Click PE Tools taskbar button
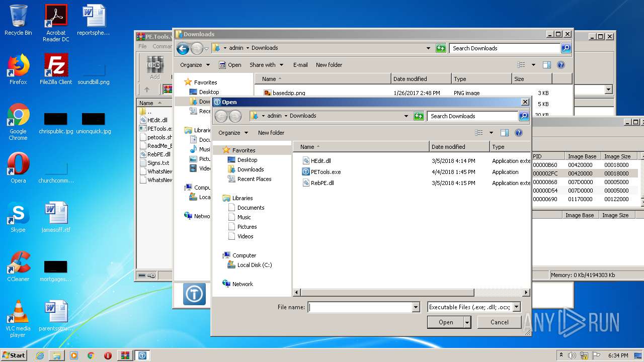 click(x=142, y=355)
